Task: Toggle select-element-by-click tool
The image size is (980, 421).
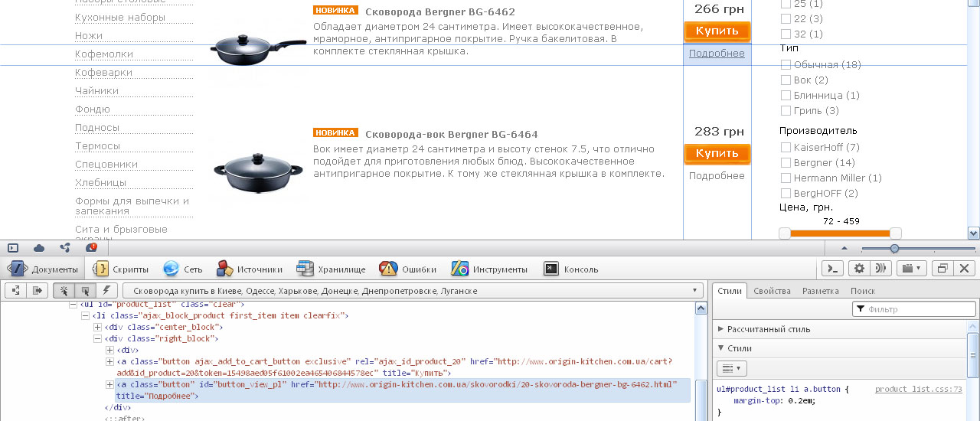Action: coord(64,291)
